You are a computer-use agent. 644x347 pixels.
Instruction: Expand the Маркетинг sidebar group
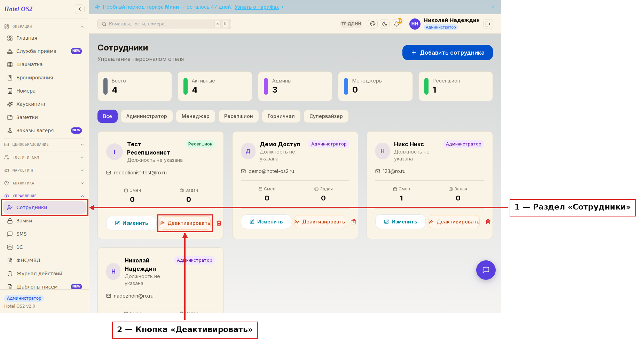(44, 170)
